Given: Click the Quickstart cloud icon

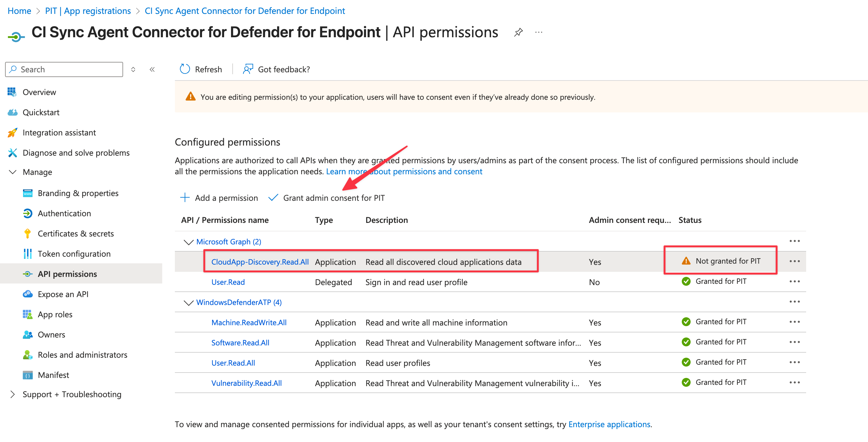Looking at the screenshot, I should coord(12,112).
